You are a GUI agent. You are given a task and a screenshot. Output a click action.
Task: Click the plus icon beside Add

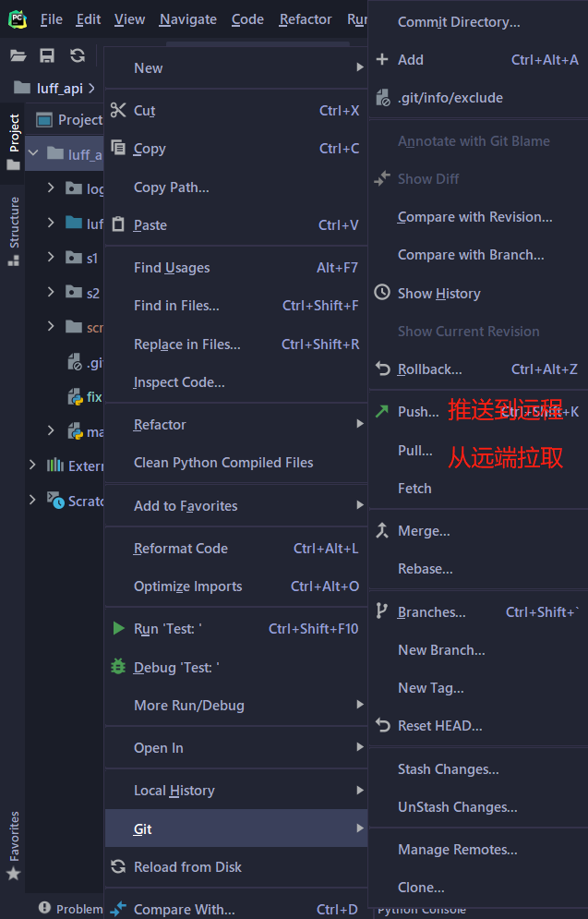click(x=382, y=59)
